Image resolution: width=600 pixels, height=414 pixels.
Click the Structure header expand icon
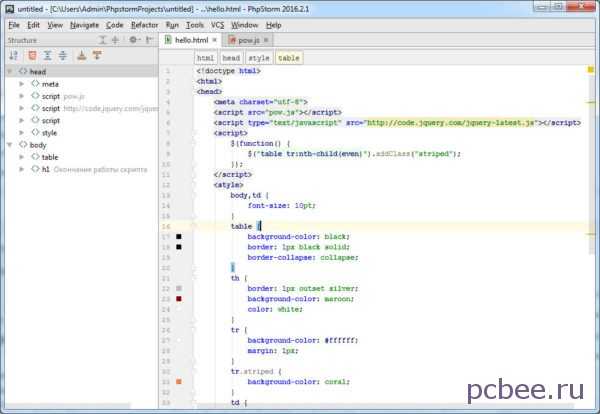click(102, 40)
